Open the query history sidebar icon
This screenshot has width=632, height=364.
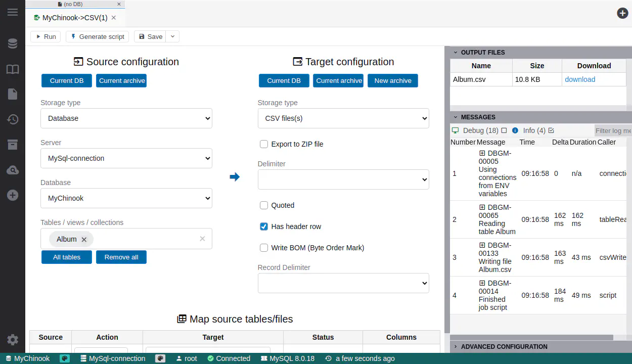pyautogui.click(x=13, y=119)
